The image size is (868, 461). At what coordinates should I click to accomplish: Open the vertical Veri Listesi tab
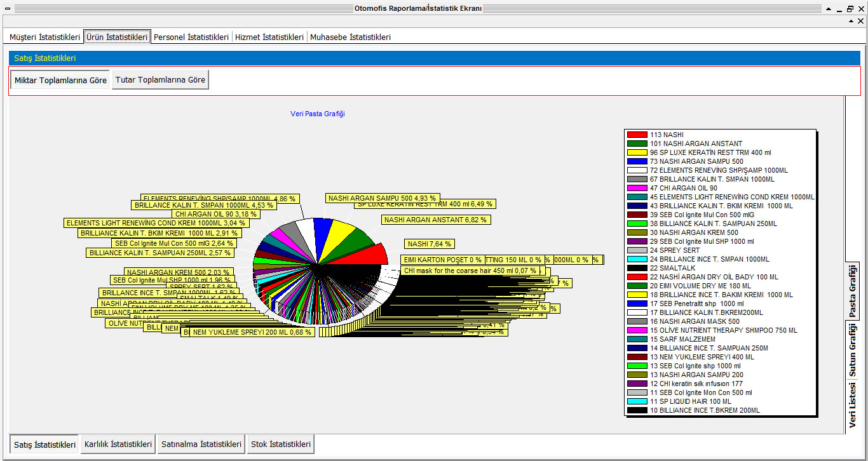(x=853, y=404)
